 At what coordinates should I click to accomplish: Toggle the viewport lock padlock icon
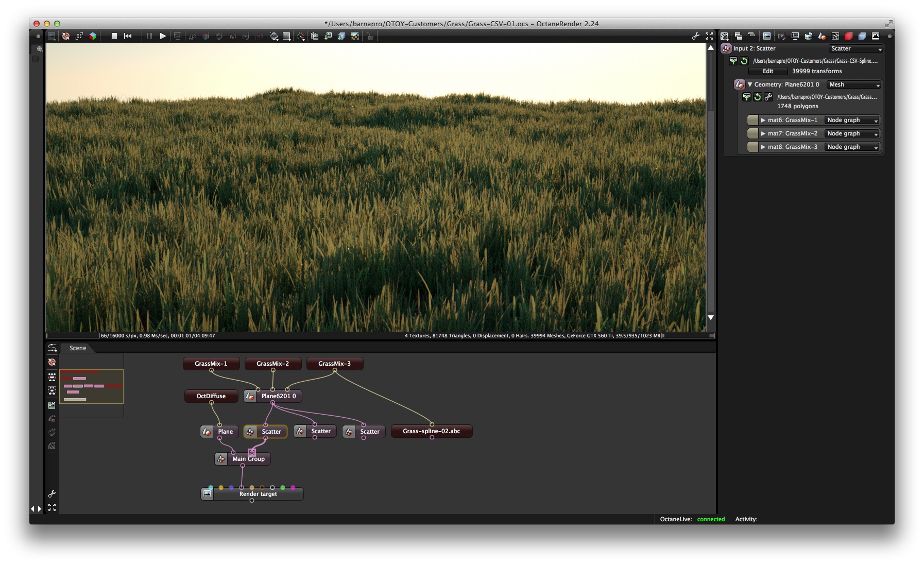click(370, 36)
